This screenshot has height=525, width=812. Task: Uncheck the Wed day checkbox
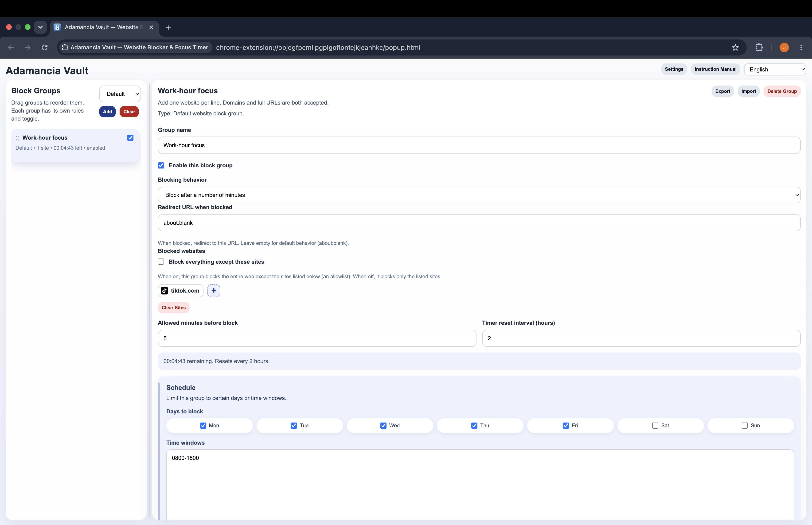coord(383,425)
